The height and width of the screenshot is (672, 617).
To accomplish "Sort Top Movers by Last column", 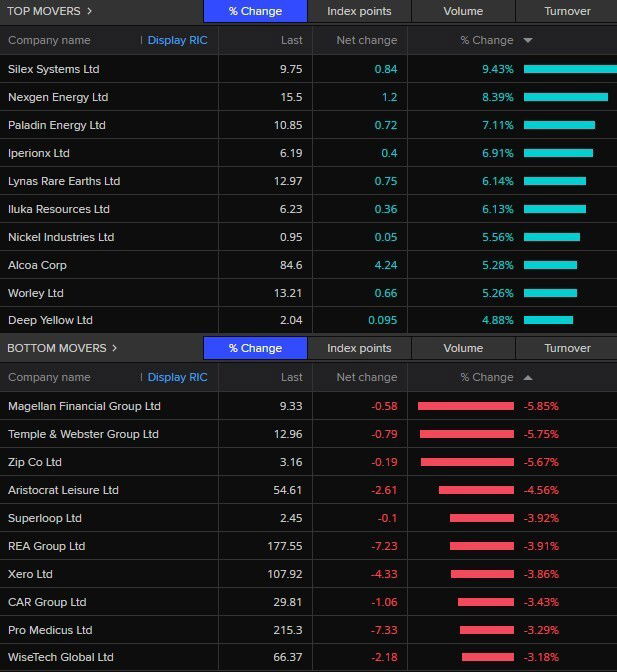I will [x=291, y=41].
